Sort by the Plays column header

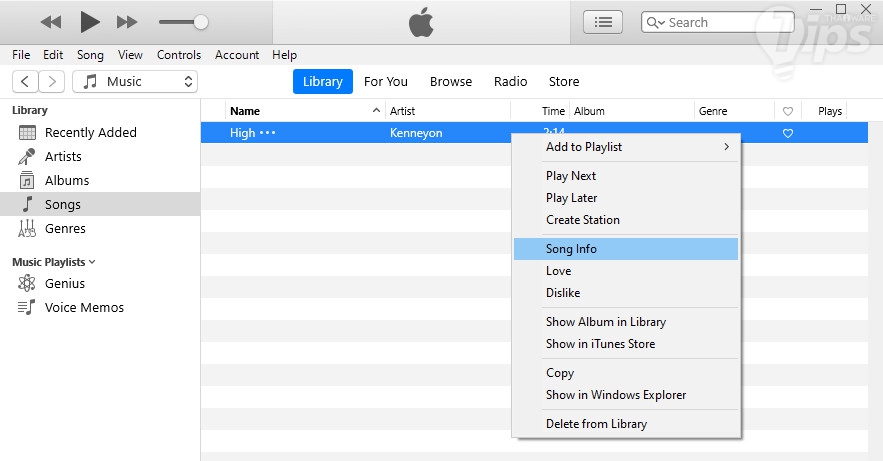830,111
